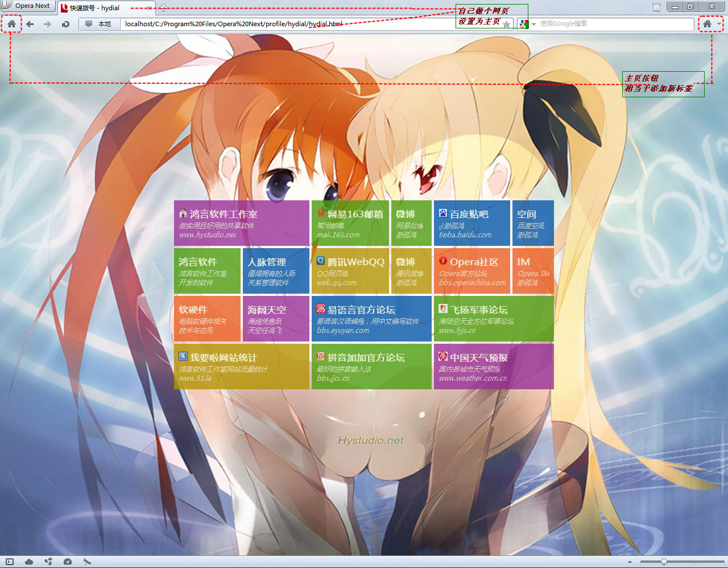
Task: Click the Baidu Tieba favicon
Action: point(443,213)
